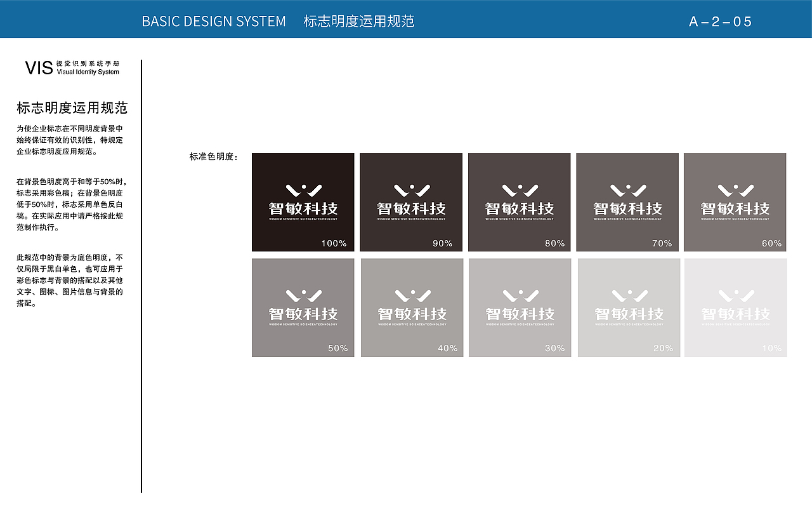Click the header title 标志明度运用规范

pyautogui.click(x=359, y=21)
